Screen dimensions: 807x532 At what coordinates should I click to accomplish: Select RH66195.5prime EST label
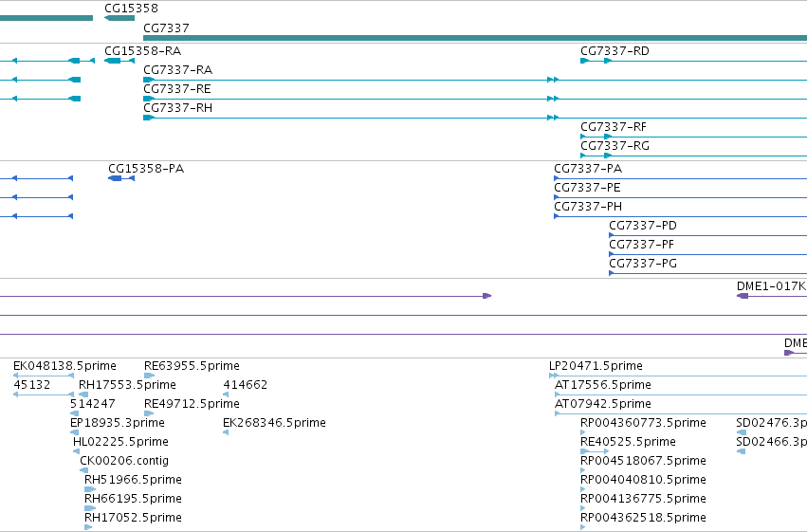133,499
